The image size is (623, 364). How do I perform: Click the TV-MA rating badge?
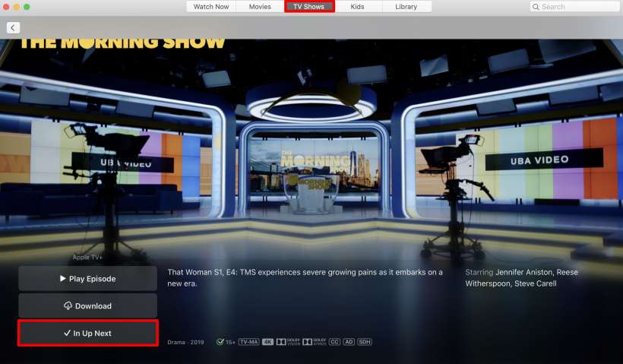pos(248,342)
